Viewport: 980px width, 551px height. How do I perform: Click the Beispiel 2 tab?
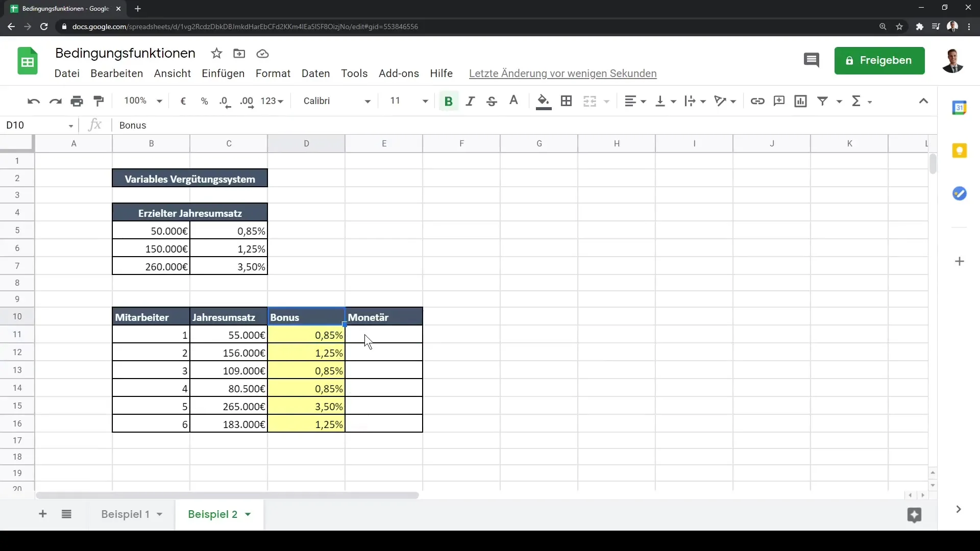tap(213, 514)
